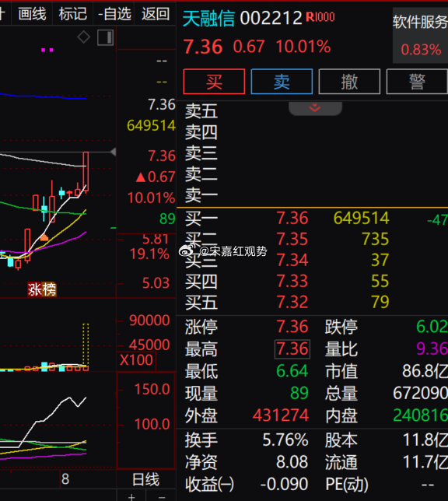
Task: Click the 软件服务 sector box
Action: point(420,35)
